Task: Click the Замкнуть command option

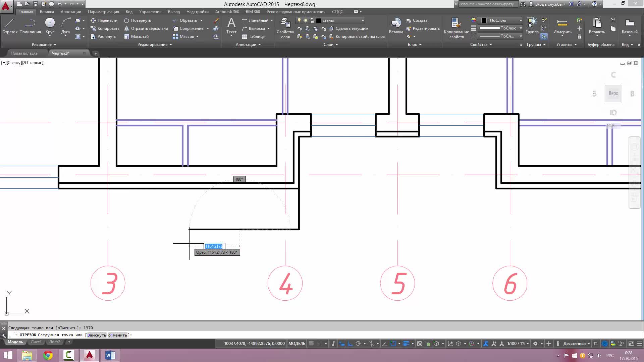Action: click(x=97, y=335)
